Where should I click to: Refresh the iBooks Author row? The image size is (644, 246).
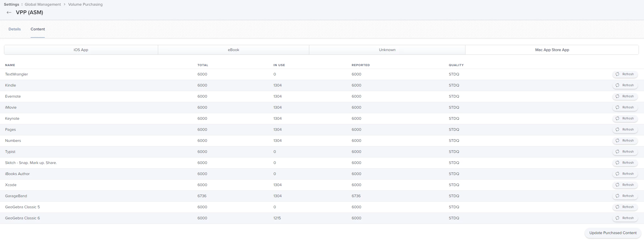(x=625, y=174)
